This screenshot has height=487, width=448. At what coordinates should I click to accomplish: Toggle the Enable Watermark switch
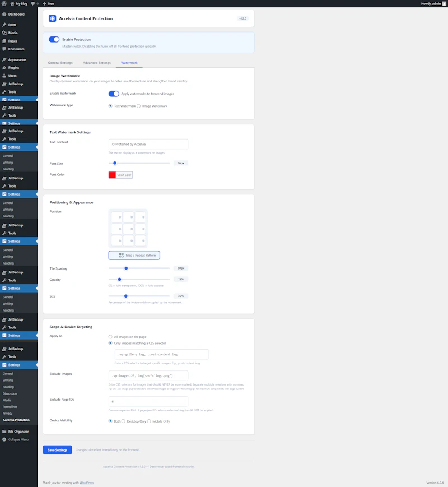click(x=114, y=94)
